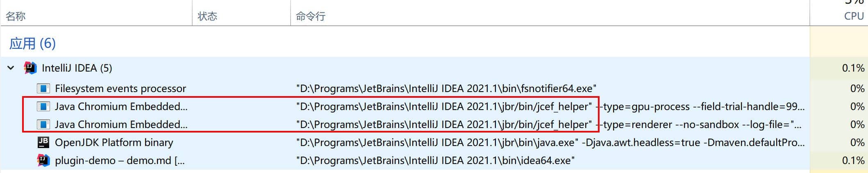The width and height of the screenshot is (868, 173).
Task: Click the IntelliJ IDEA app icon
Action: [x=30, y=68]
